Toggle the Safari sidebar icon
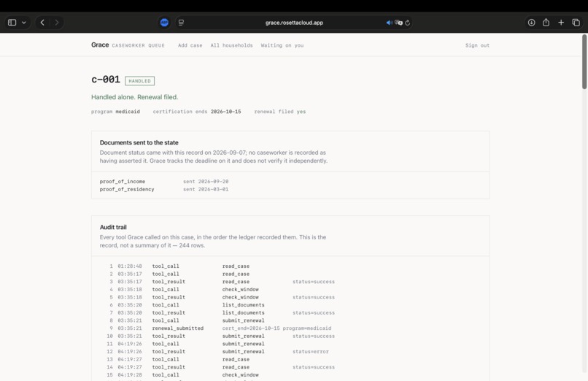The width and height of the screenshot is (588, 381). tap(12, 23)
